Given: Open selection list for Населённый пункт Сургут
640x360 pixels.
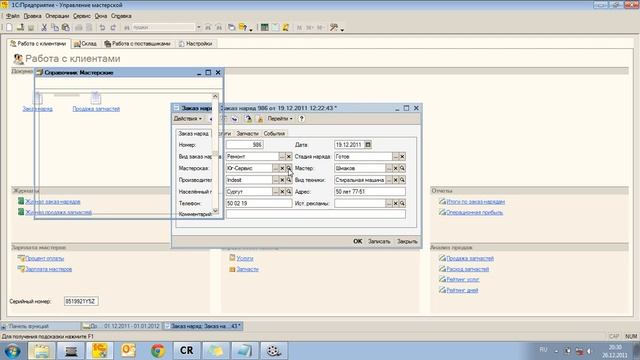Looking at the screenshot, I should pos(276,191).
